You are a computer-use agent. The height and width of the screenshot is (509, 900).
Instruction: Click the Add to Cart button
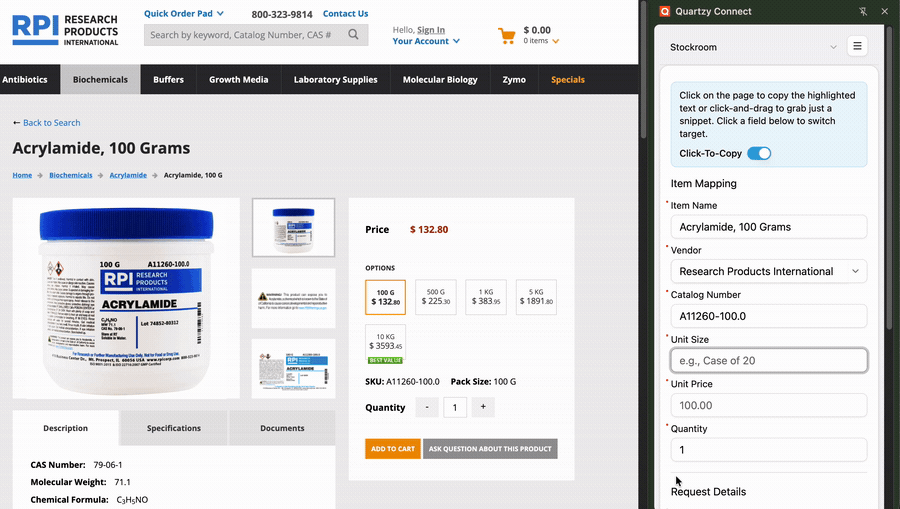[x=393, y=449]
